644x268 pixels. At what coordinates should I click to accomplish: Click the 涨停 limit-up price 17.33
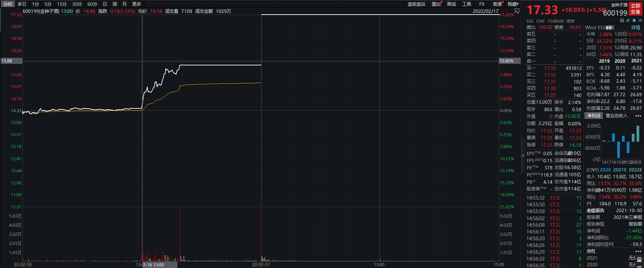(x=547, y=145)
